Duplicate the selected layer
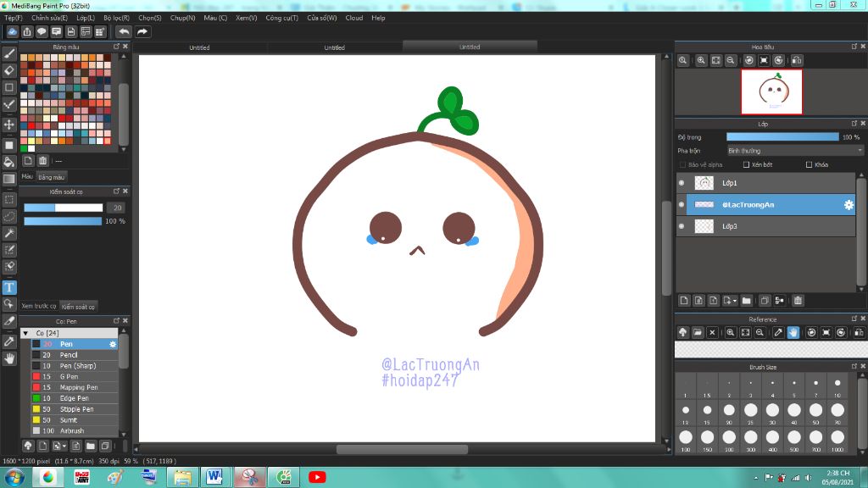The height and width of the screenshot is (488, 868). [x=765, y=301]
